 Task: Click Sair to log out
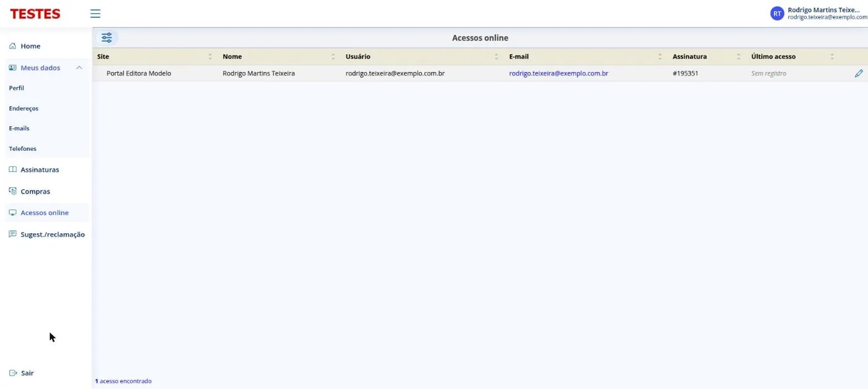coord(27,373)
